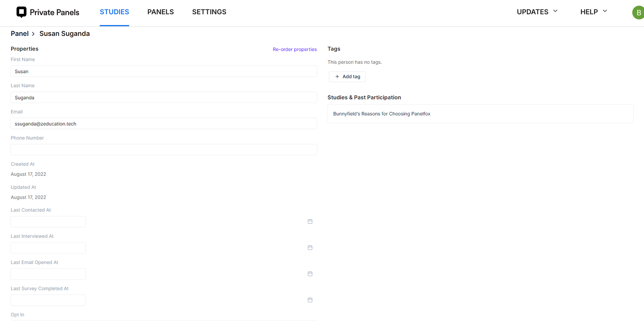Screen dimensions: 644x321
Task: Click the empty Phone Number field
Action: 164,150
